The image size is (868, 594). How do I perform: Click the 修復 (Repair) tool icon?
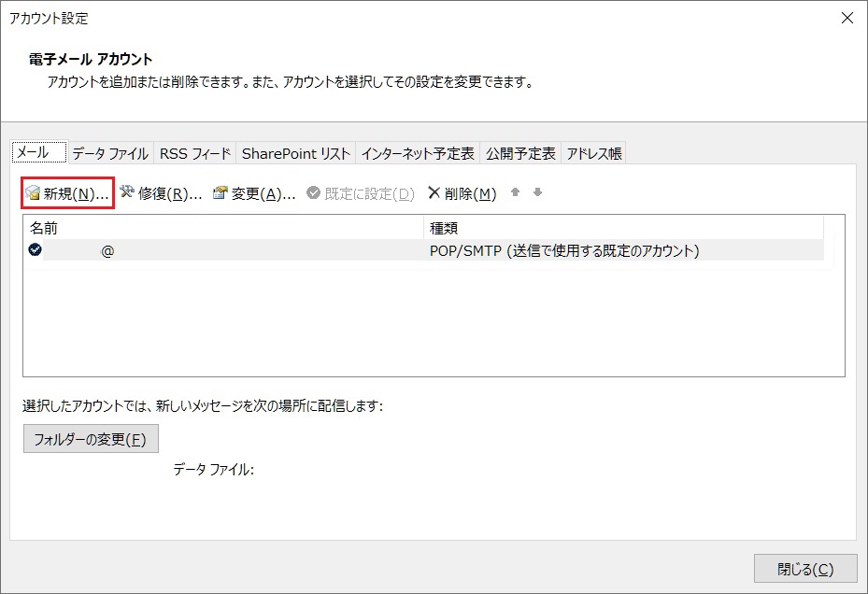127,193
